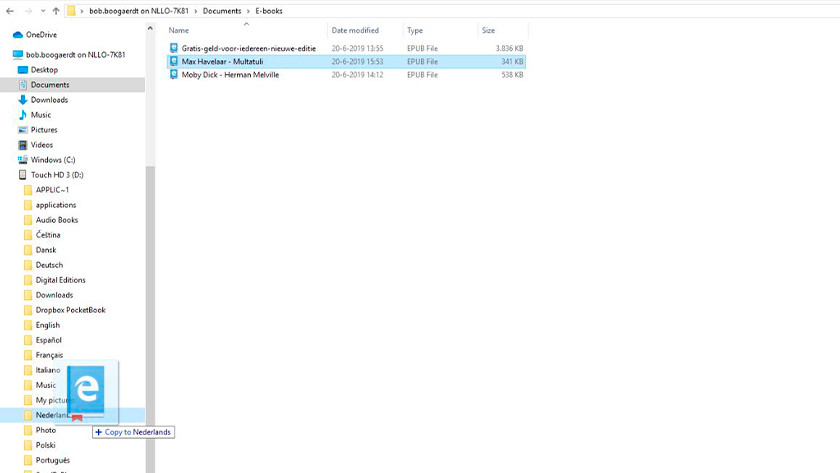This screenshot has height=473, width=840.
Task: Sort by Date modified column header
Action: pyautogui.click(x=355, y=31)
